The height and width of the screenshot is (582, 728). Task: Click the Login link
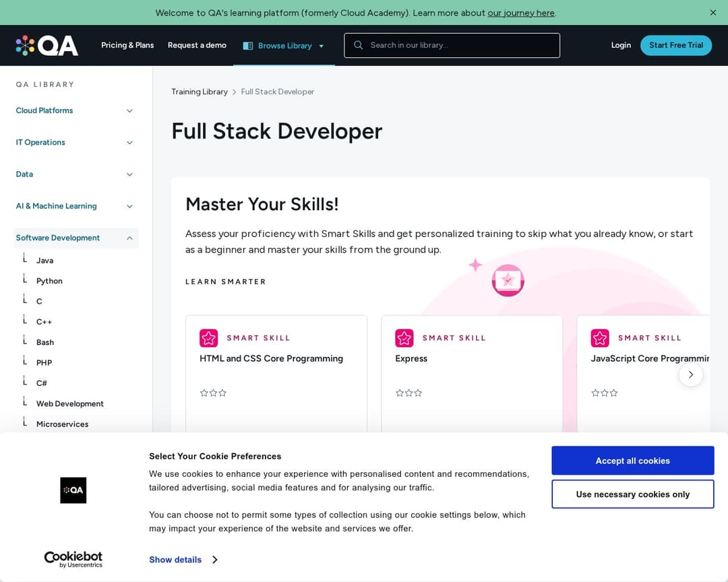click(x=621, y=45)
